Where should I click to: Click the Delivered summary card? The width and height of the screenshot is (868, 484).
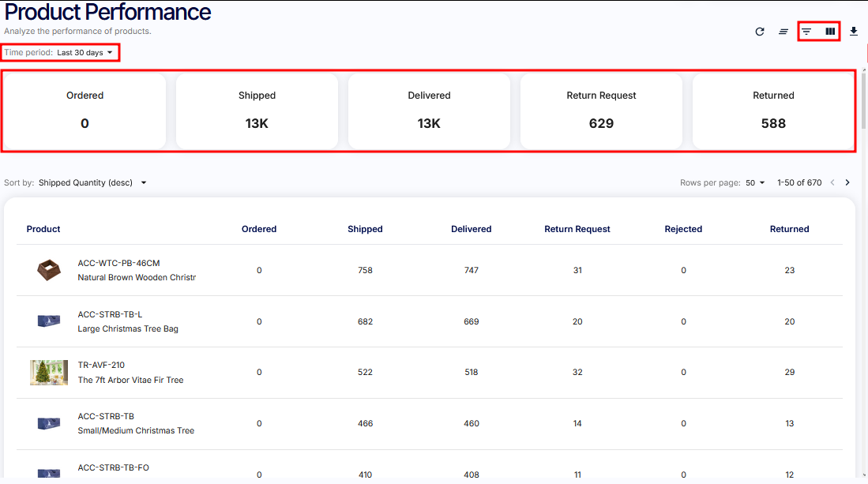429,111
